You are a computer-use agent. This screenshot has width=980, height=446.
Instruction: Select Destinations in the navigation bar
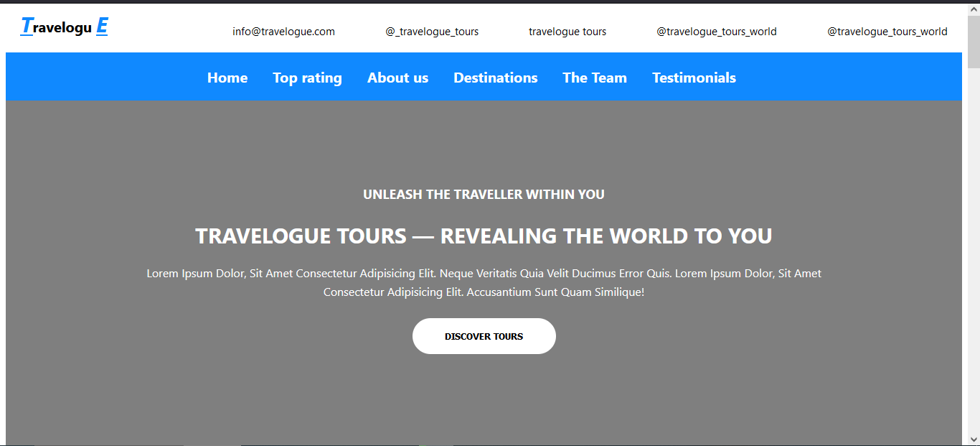coord(495,78)
